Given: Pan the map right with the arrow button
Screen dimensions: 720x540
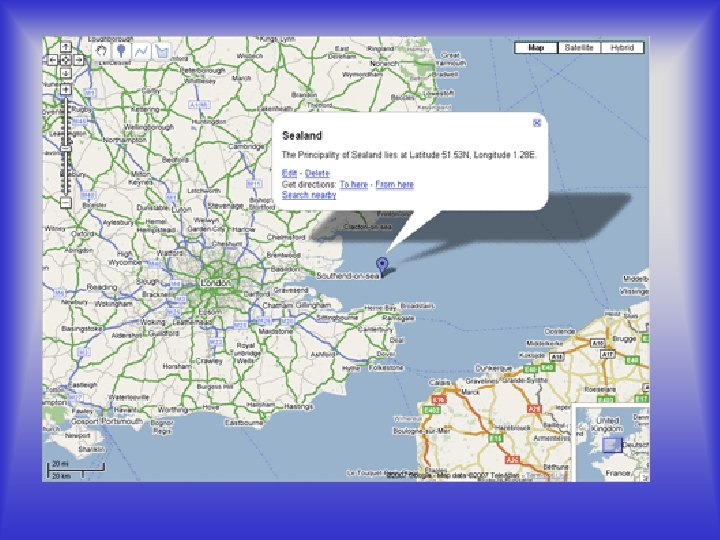Looking at the screenshot, I should [79, 60].
